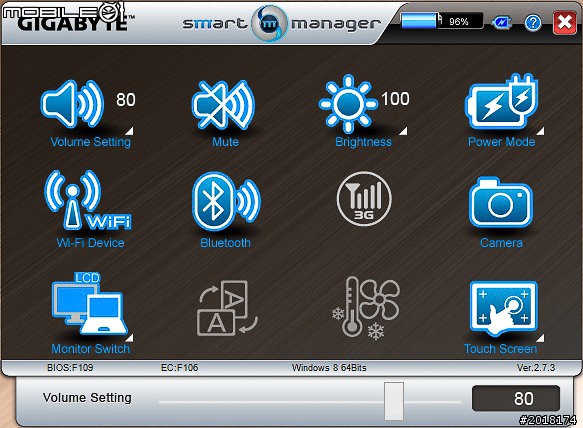
Task: Toggle the Wi-Fi Device icon
Action: click(x=88, y=200)
